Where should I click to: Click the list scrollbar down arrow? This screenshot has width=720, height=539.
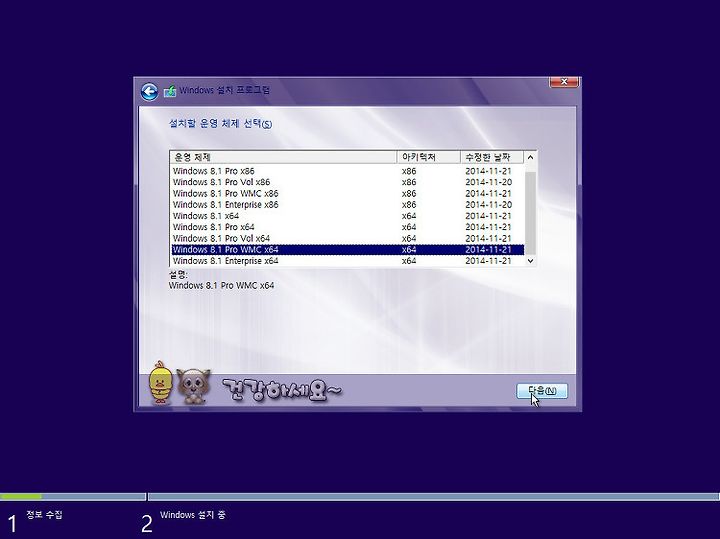[530, 261]
